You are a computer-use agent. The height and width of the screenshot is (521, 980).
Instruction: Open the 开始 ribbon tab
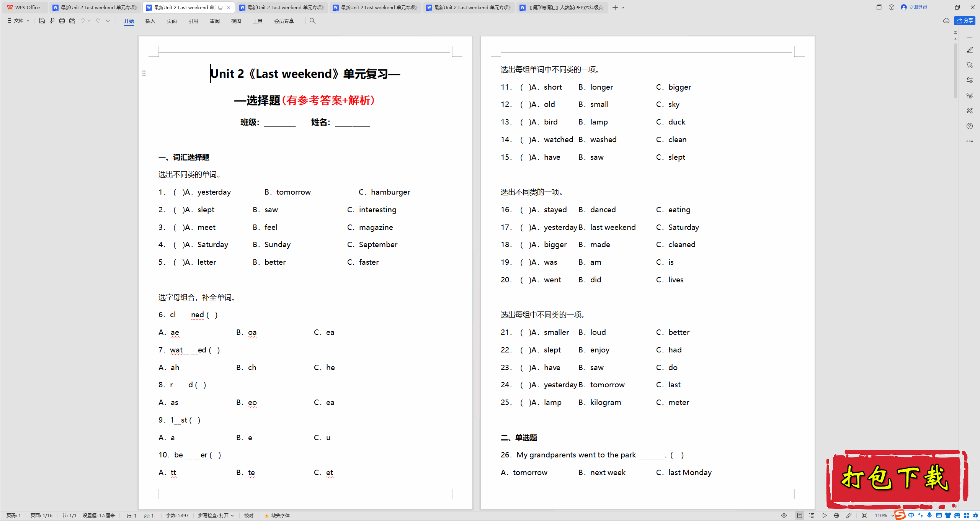tap(129, 21)
